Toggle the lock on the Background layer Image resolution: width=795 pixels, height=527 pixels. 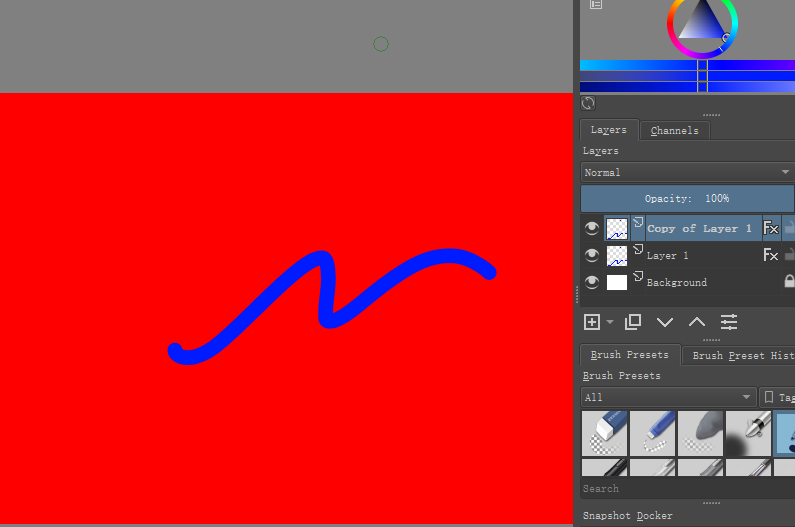click(789, 282)
